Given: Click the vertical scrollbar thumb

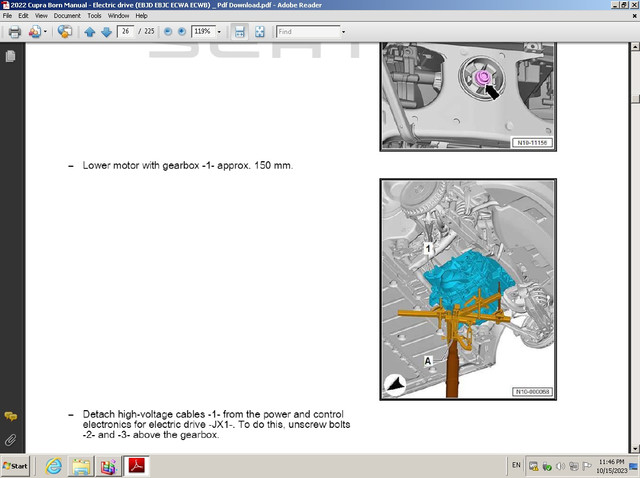Looking at the screenshot, I should point(635,99).
